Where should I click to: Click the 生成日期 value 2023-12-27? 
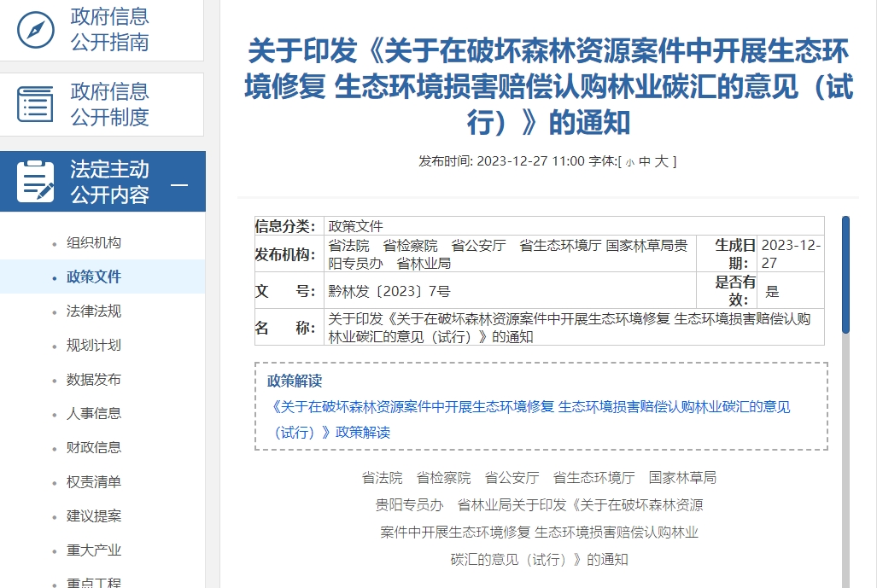coord(790,253)
